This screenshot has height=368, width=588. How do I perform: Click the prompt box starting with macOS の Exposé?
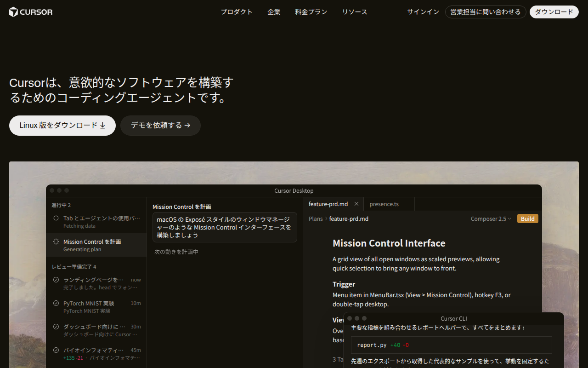225,227
